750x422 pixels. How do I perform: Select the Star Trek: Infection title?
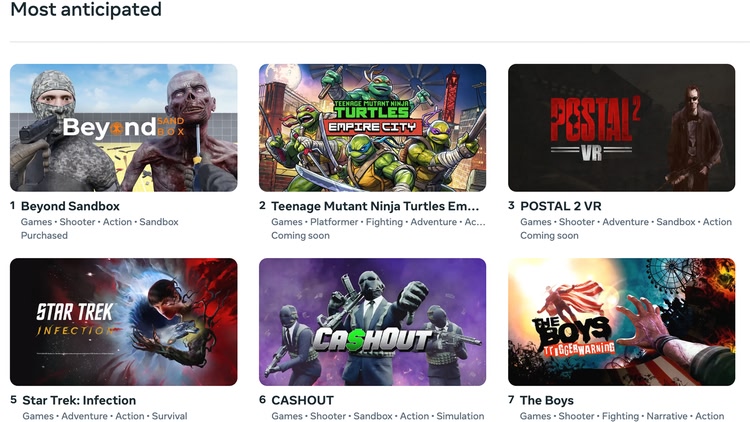click(x=79, y=400)
